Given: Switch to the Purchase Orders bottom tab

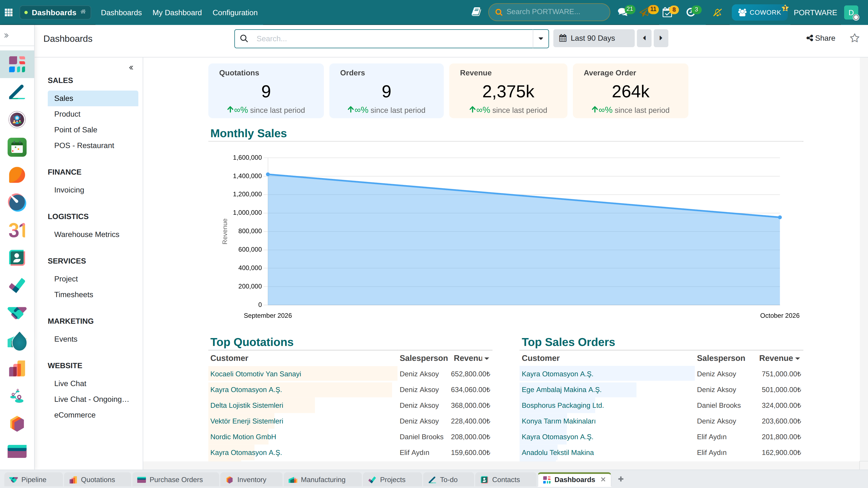Looking at the screenshot, I should (x=175, y=480).
